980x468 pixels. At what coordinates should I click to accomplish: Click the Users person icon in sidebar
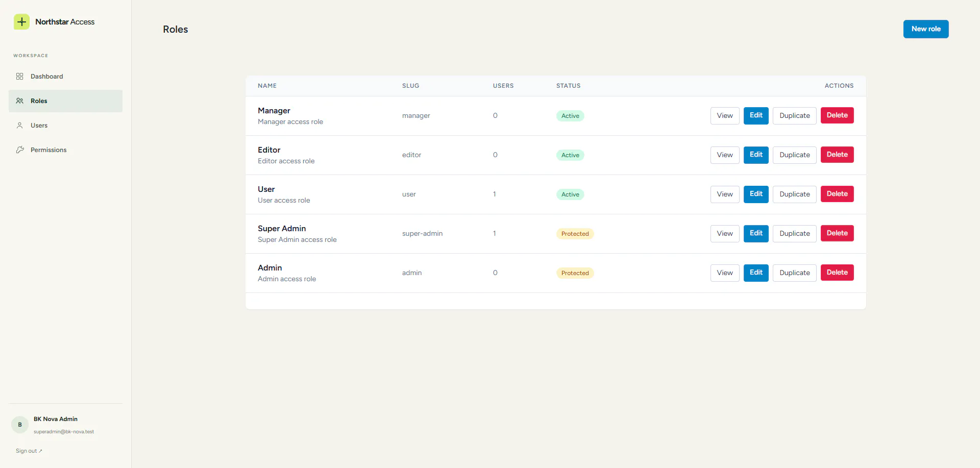tap(20, 126)
